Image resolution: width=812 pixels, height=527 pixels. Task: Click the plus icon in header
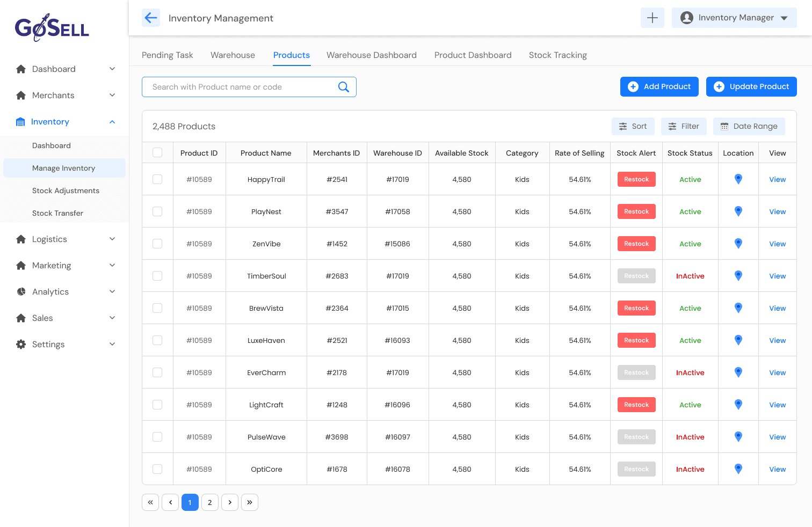pos(653,18)
